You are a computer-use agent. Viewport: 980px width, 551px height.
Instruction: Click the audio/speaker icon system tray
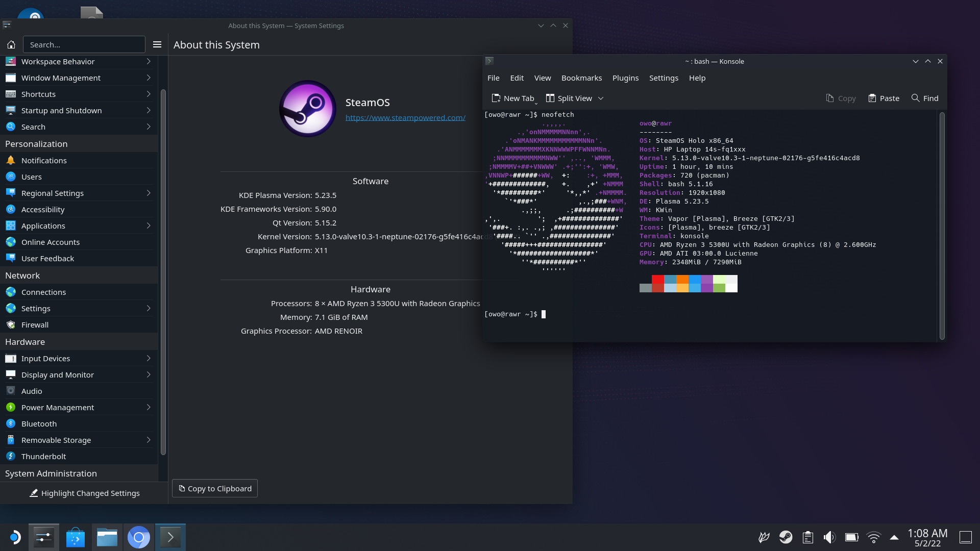pos(829,537)
